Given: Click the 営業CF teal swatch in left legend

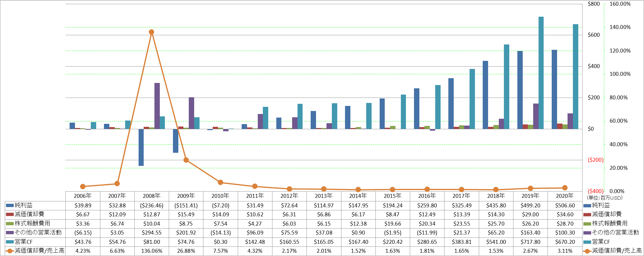Looking at the screenshot, I should point(10,242).
